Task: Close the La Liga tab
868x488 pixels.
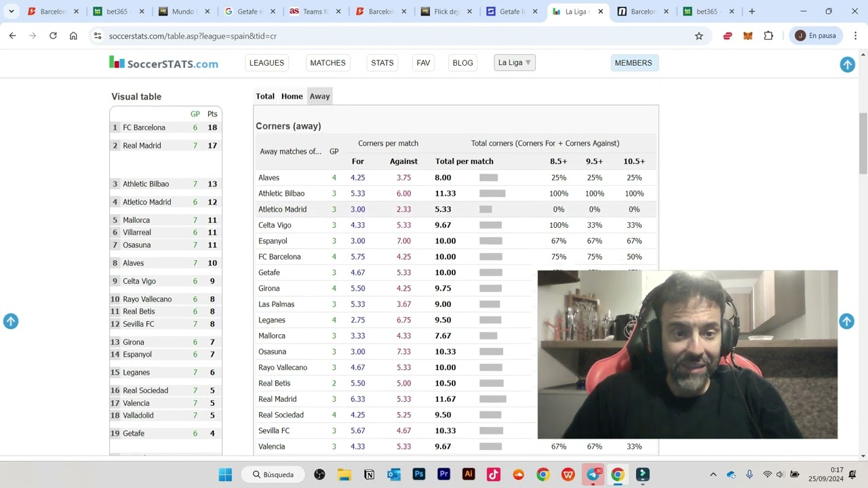Action: click(x=600, y=12)
